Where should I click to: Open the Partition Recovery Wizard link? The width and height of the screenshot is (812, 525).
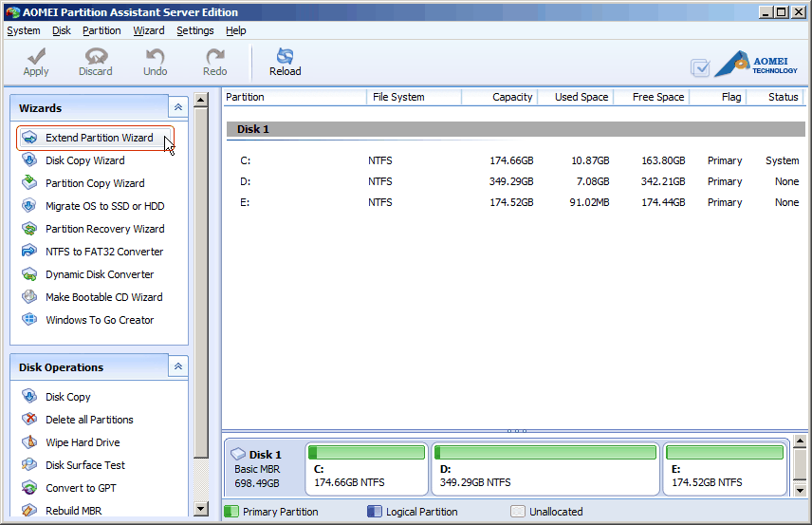click(x=104, y=229)
